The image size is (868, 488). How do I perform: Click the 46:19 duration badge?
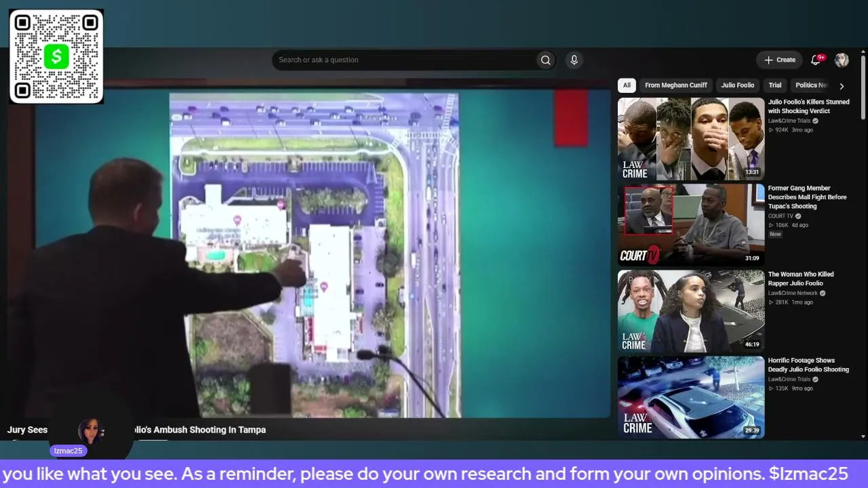(x=752, y=344)
